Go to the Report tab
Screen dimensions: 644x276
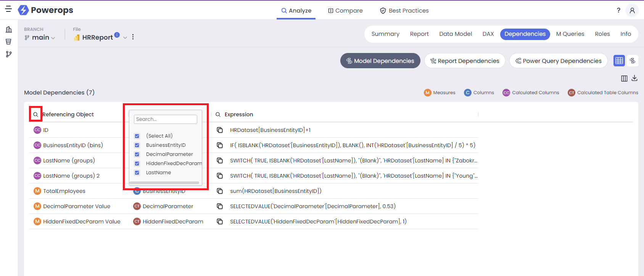coord(419,34)
